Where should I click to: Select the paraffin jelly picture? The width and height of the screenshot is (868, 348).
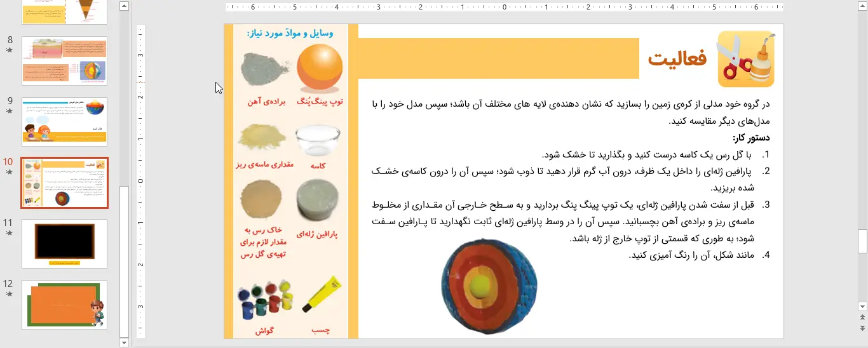click(318, 201)
